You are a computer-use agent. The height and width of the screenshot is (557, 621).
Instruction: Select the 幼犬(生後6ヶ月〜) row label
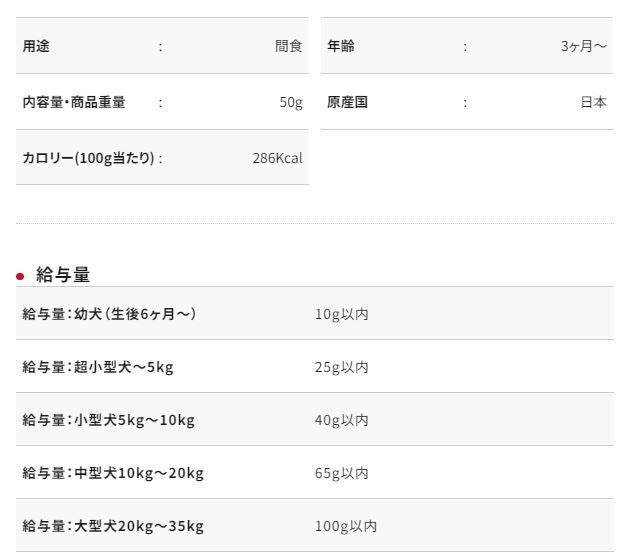point(109,314)
